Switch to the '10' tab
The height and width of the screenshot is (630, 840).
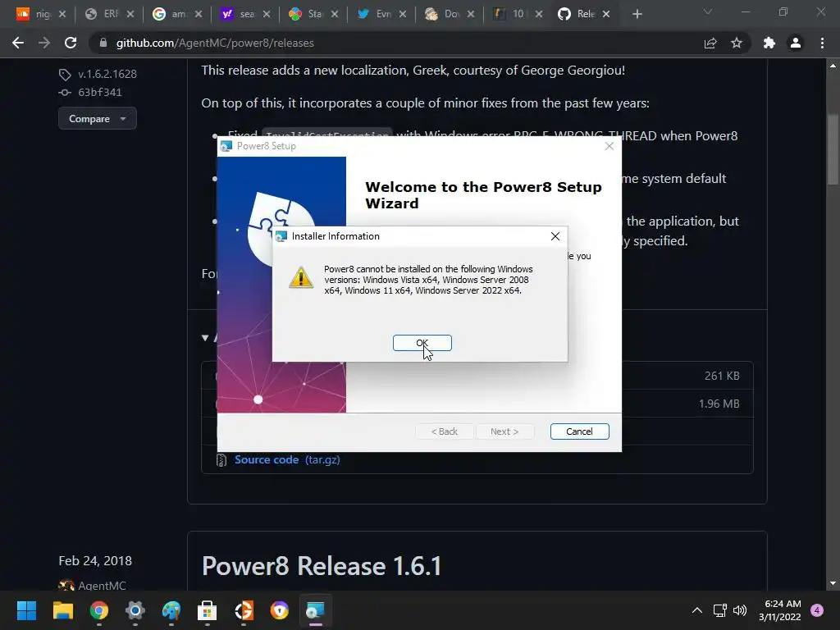pos(510,14)
